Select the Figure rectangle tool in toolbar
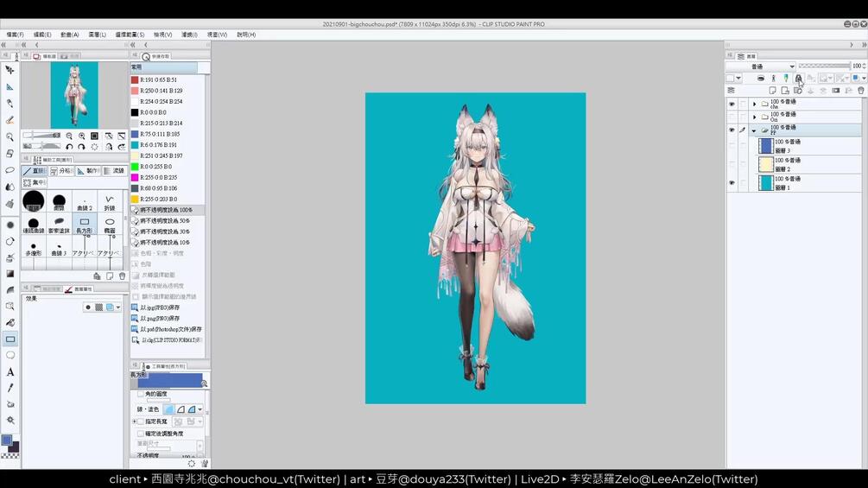This screenshot has height=488, width=868. pos(10,339)
